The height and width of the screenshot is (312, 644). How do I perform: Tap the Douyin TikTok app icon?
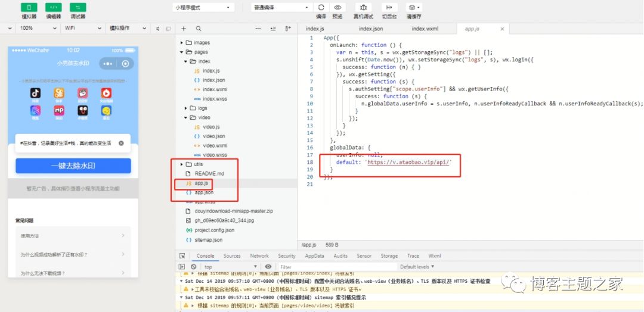click(35, 93)
